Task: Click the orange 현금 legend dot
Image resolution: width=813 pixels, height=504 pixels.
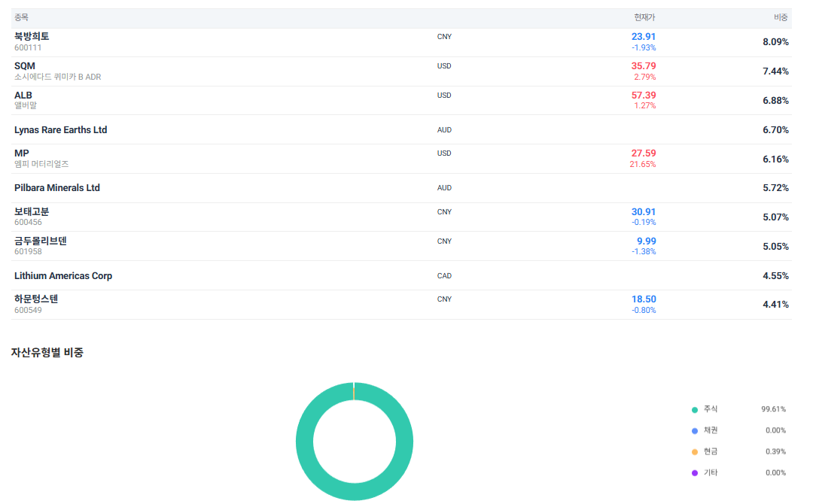Action: pos(694,452)
